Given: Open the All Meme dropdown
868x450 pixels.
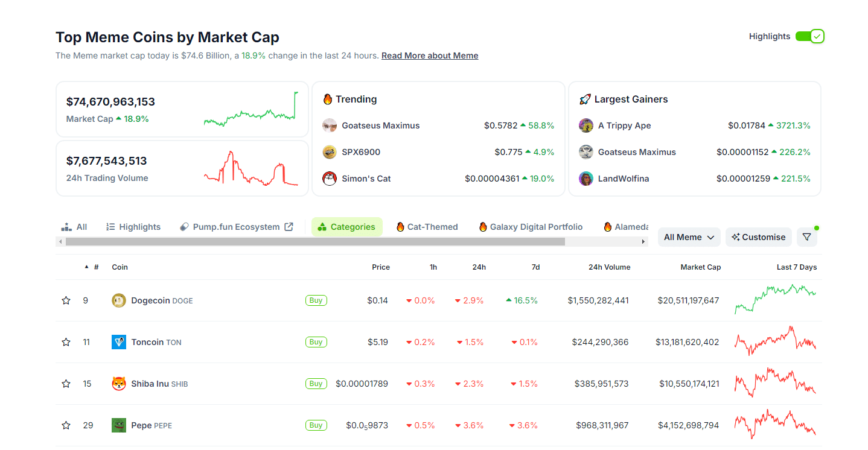Looking at the screenshot, I should 689,237.
